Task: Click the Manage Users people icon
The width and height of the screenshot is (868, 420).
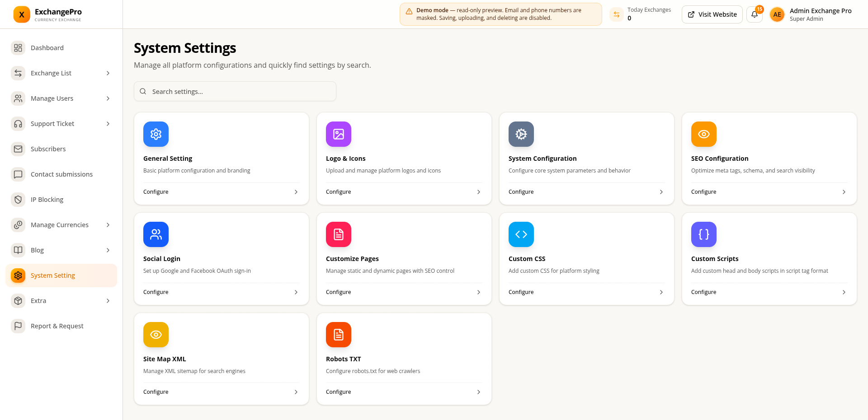Action: 18,98
